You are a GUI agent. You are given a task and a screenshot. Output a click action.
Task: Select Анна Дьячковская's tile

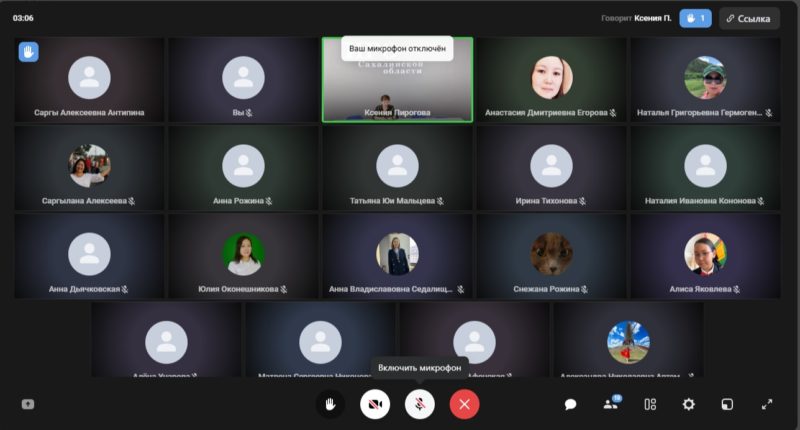pyautogui.click(x=89, y=256)
